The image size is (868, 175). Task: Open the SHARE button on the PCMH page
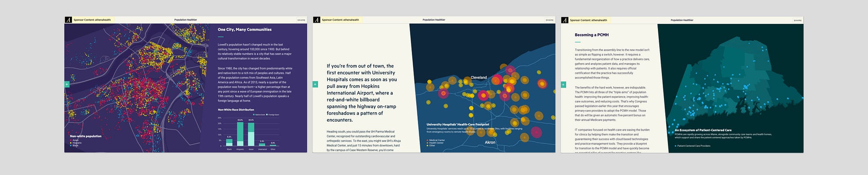(x=798, y=20)
